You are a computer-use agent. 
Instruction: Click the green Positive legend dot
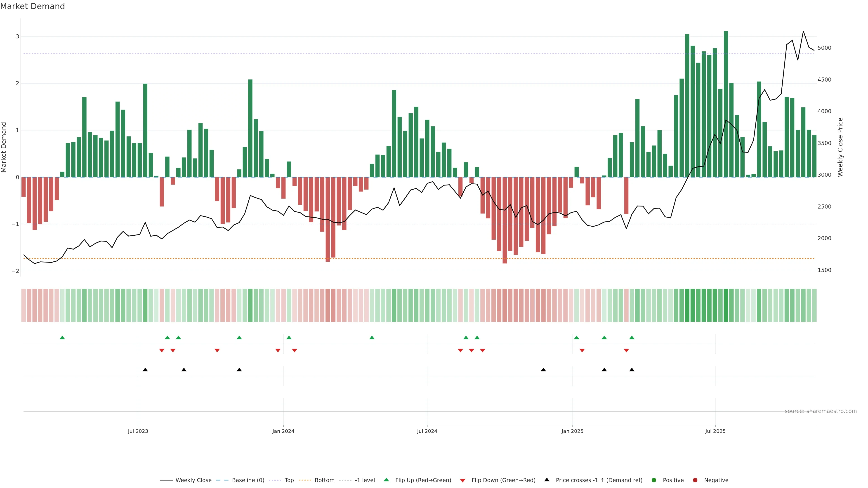[x=654, y=480]
